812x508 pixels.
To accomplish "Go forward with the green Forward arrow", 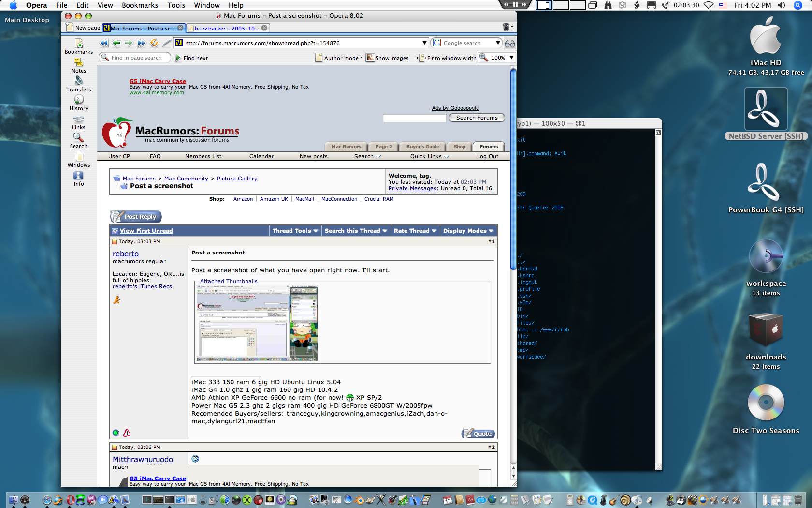I will coord(129,43).
